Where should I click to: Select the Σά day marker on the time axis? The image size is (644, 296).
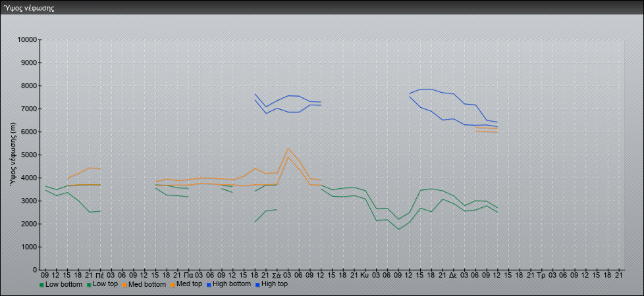click(x=277, y=275)
